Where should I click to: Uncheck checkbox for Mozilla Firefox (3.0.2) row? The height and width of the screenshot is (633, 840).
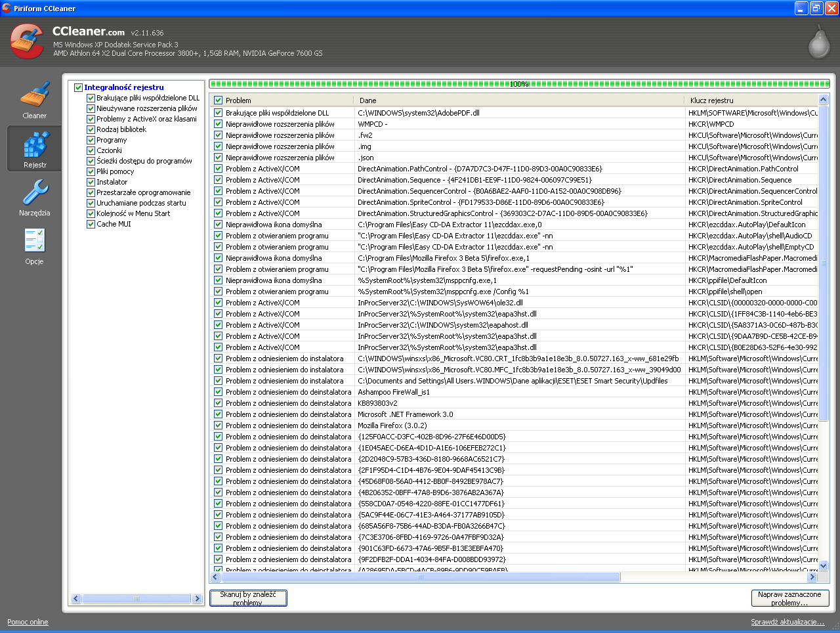click(x=218, y=426)
